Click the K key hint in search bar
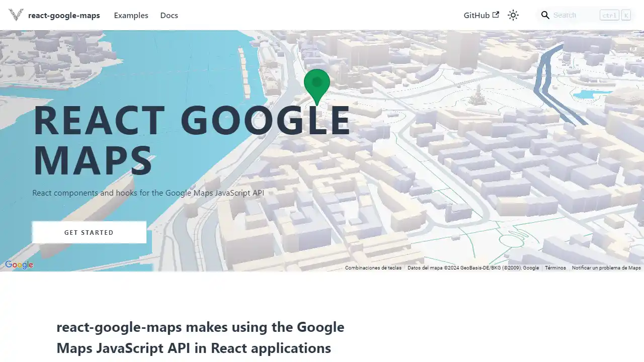644x362 pixels. [626, 15]
